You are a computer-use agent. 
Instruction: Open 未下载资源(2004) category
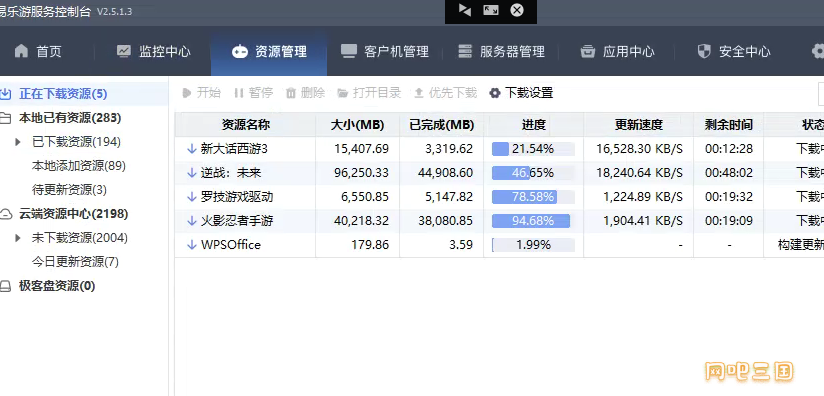click(80, 238)
